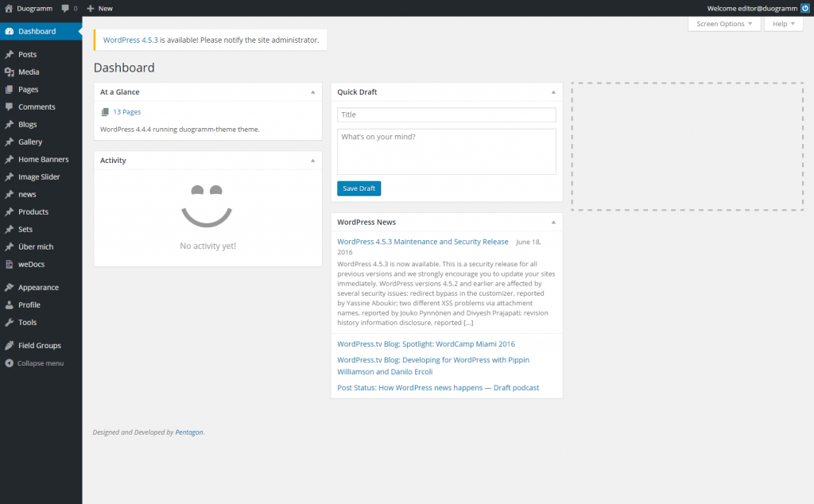Click the Media library icon
The width and height of the screenshot is (814, 504).
pos(9,72)
